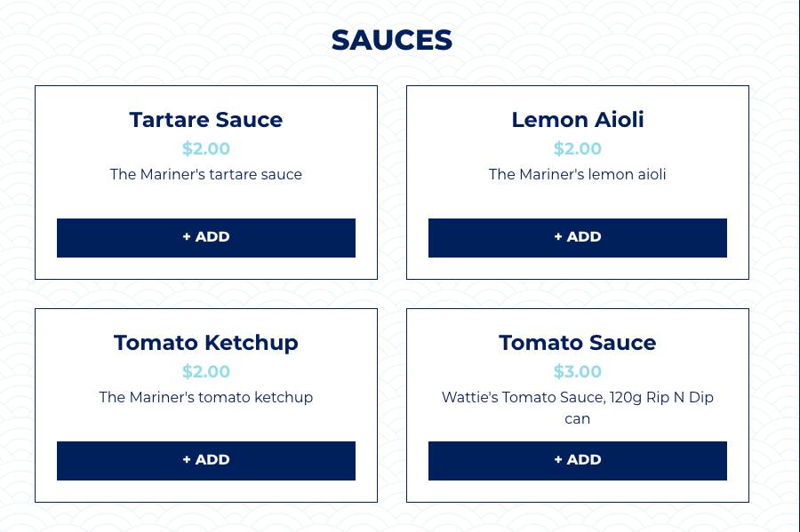
Task: Click the $2.00 price under Tartare Sauce
Action: (x=206, y=149)
